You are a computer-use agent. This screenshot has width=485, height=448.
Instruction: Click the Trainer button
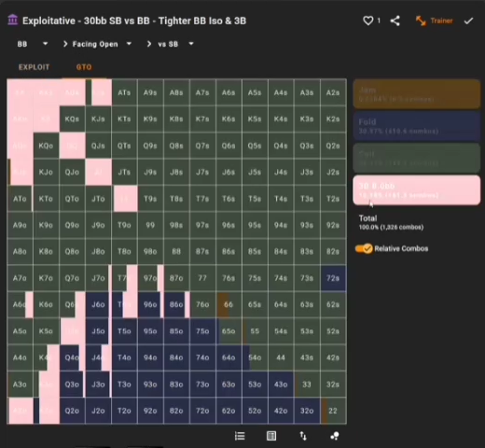coord(435,21)
